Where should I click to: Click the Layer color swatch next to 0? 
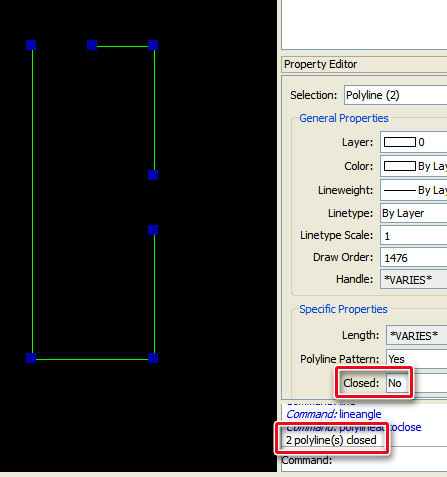[400, 142]
